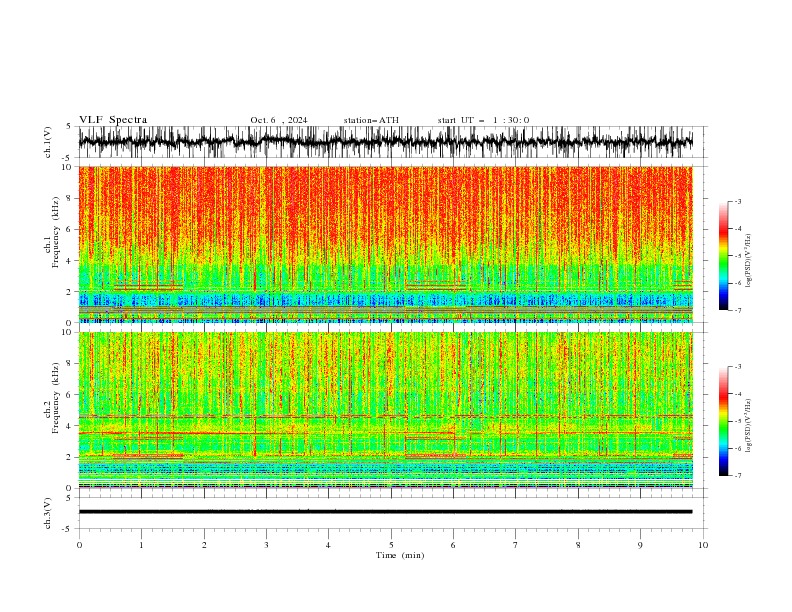This screenshot has height=612, width=792.
Task: Click the time axis tick label '3'
Action: [266, 545]
